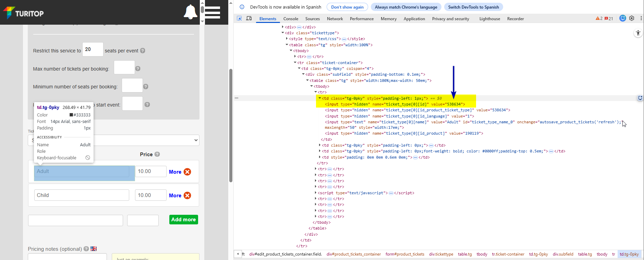The width and height of the screenshot is (644, 260).
Task: Toggle the device toolbar icon
Action: click(x=249, y=18)
